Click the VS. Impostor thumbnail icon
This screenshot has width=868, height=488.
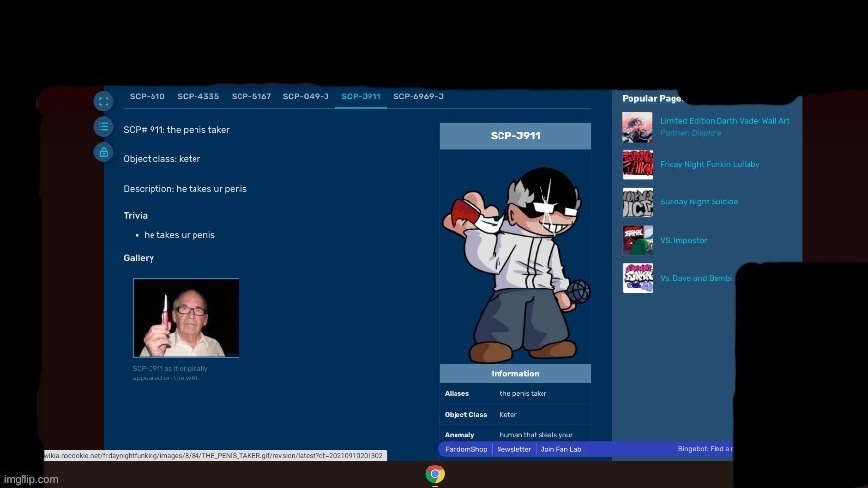click(x=637, y=240)
